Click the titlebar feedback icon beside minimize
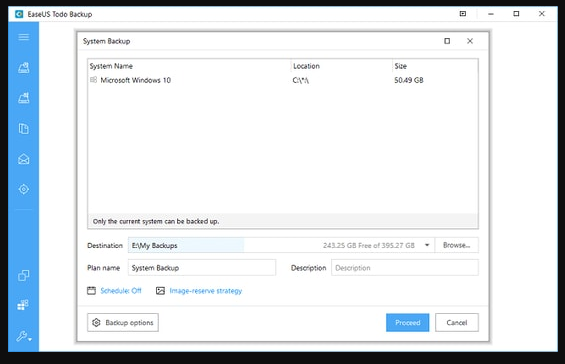 (463, 14)
